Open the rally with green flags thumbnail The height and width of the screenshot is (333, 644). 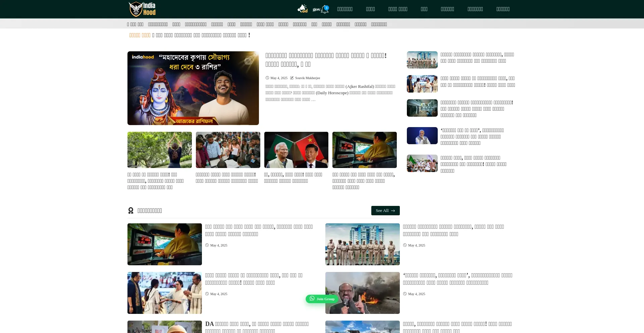click(422, 163)
